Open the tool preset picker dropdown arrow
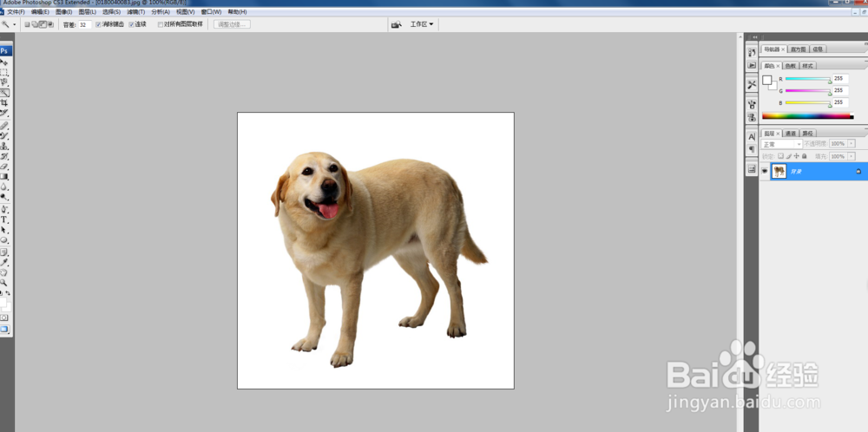 click(x=15, y=24)
